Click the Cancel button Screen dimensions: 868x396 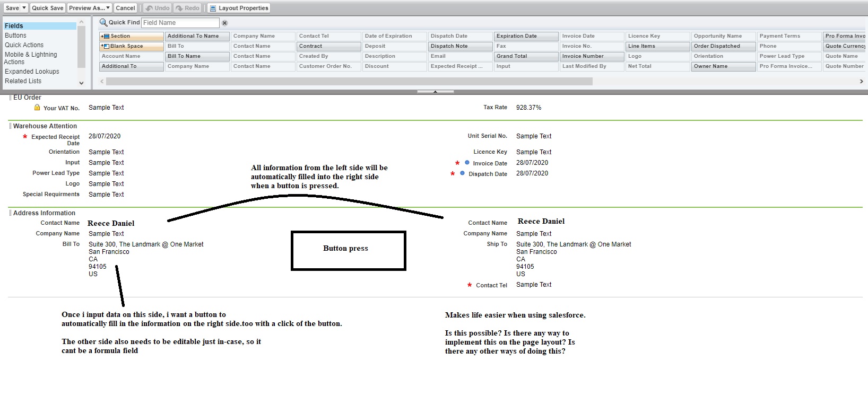pos(125,8)
